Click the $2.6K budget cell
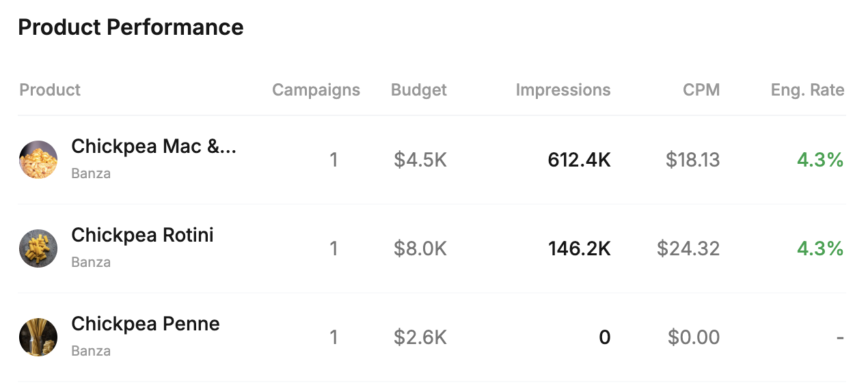 (420, 338)
